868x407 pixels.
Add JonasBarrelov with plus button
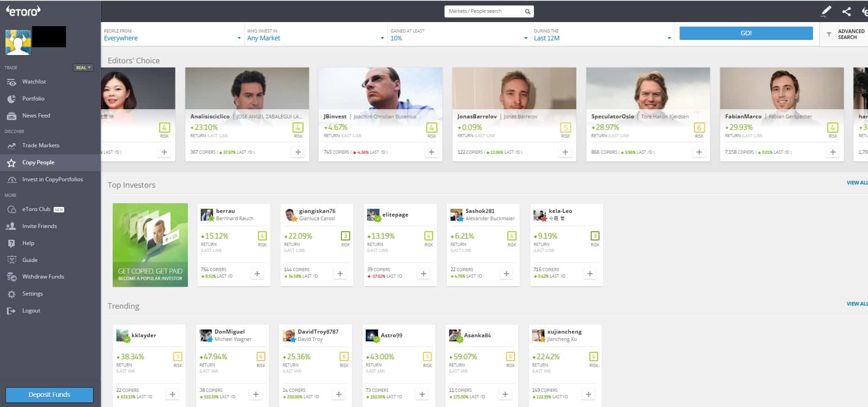point(565,152)
